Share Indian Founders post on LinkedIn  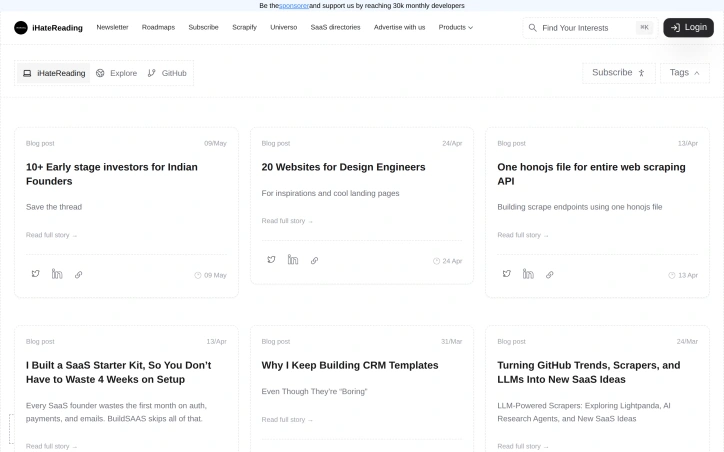57,274
